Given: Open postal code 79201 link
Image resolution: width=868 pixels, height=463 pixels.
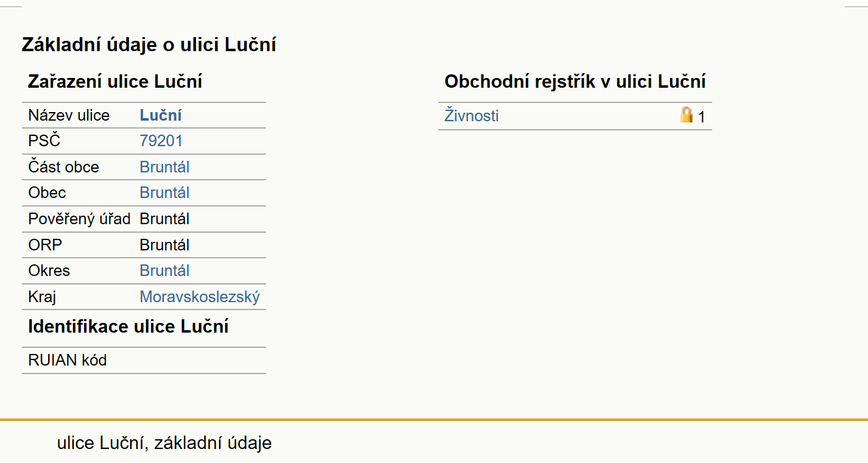Looking at the screenshot, I should (161, 141).
